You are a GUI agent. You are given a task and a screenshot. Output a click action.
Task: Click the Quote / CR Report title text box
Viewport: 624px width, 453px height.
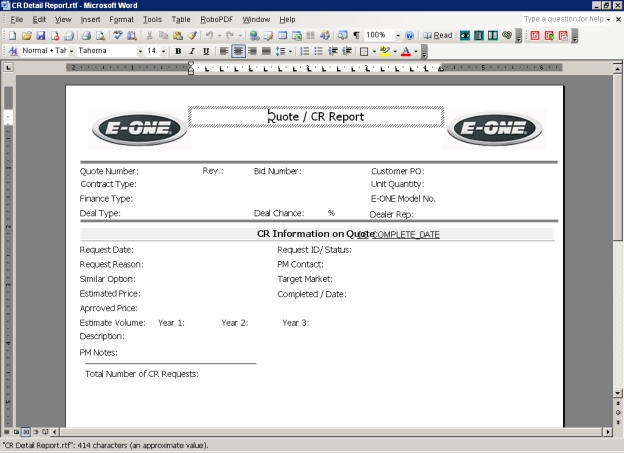click(316, 117)
